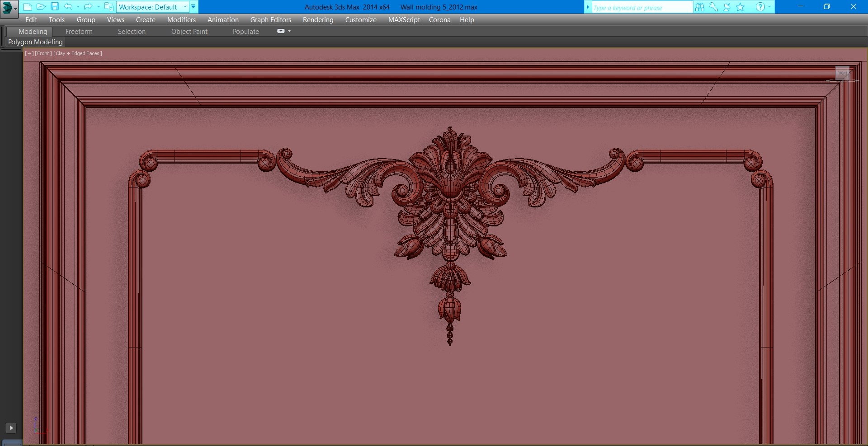This screenshot has height=446, width=868.
Task: Open the Help menu dropdown arrow
Action: [x=769, y=7]
